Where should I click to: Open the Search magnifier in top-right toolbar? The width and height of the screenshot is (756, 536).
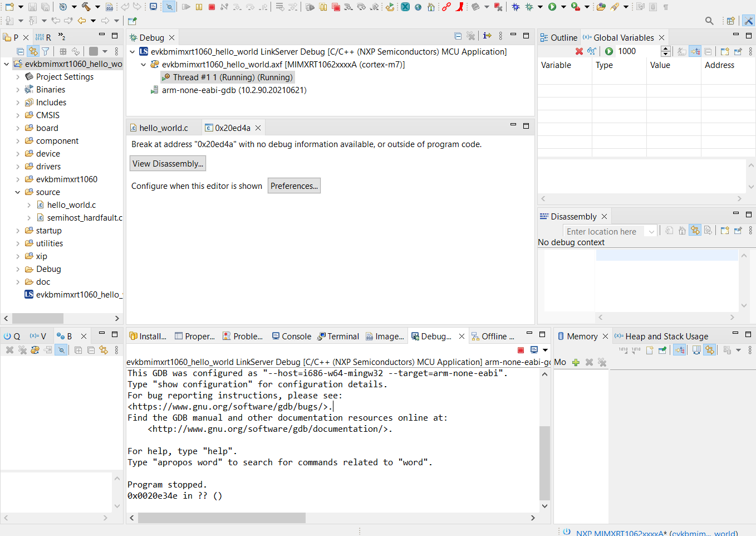(x=709, y=21)
